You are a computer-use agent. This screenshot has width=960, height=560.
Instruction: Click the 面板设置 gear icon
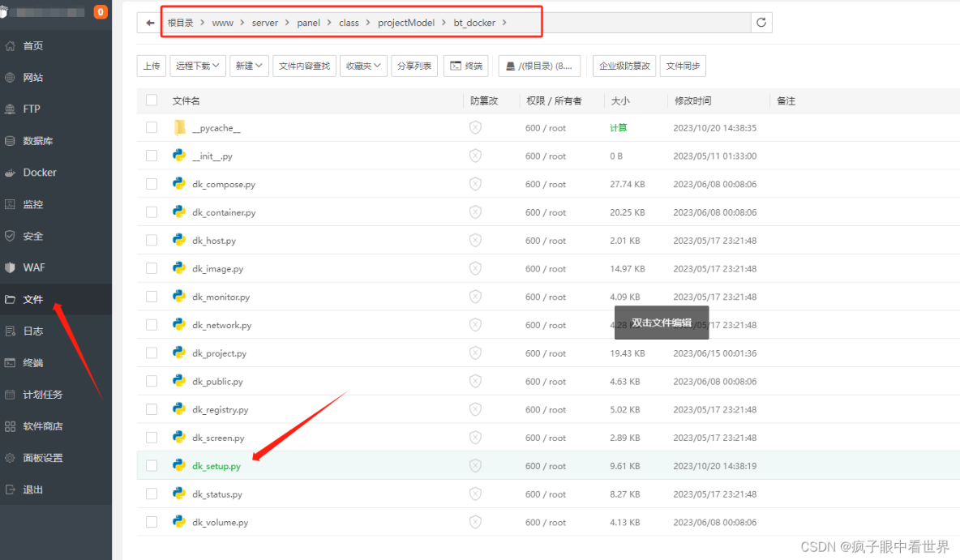pyautogui.click(x=10, y=458)
